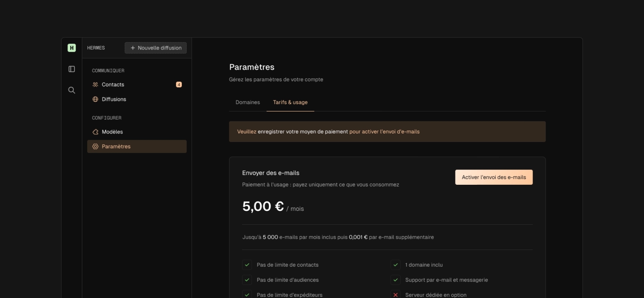
Task: Click the green Hermes H logo
Action: point(72,48)
